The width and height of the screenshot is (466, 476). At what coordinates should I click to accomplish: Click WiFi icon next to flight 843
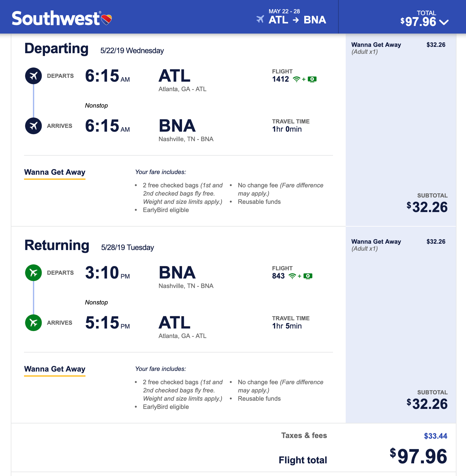coord(292,276)
